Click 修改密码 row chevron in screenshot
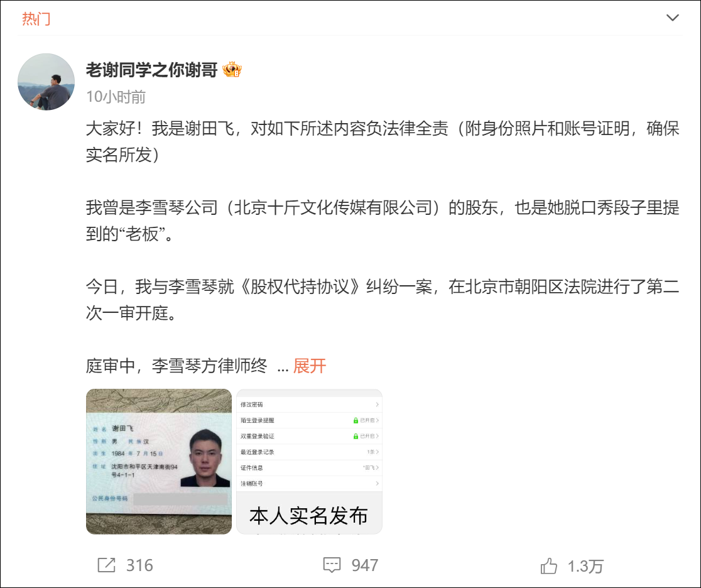The width and height of the screenshot is (701, 588). [378, 405]
